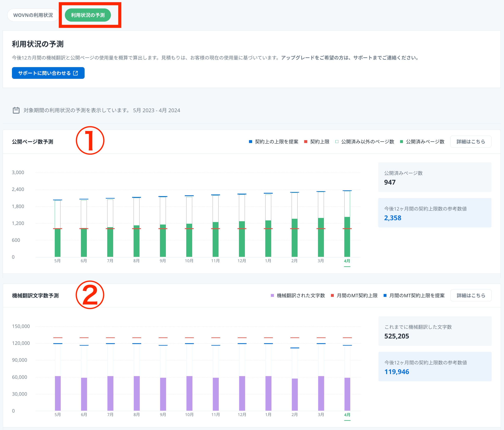Click the 5月 green bar in the page forecast chart
504x430 pixels.
tap(58, 243)
